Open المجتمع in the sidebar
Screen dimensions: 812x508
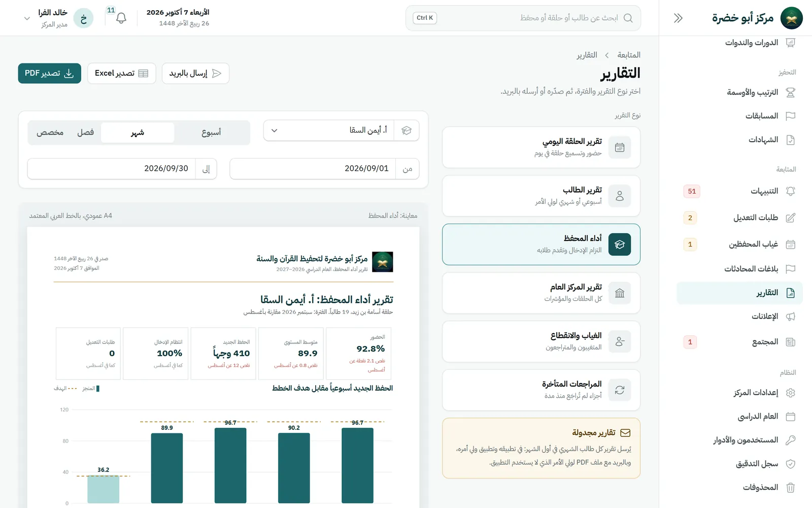point(739,342)
